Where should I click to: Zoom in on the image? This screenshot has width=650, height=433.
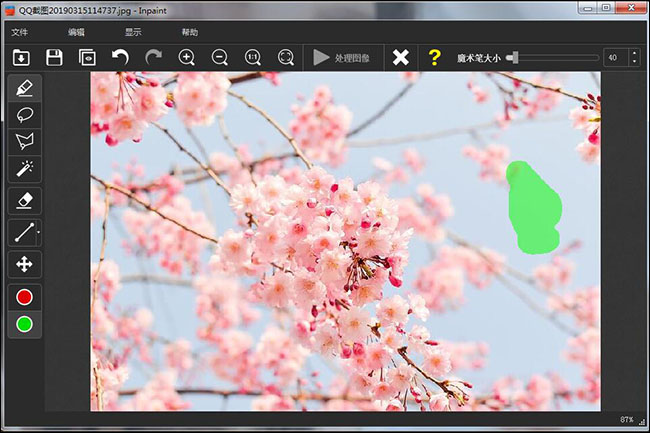(187, 58)
